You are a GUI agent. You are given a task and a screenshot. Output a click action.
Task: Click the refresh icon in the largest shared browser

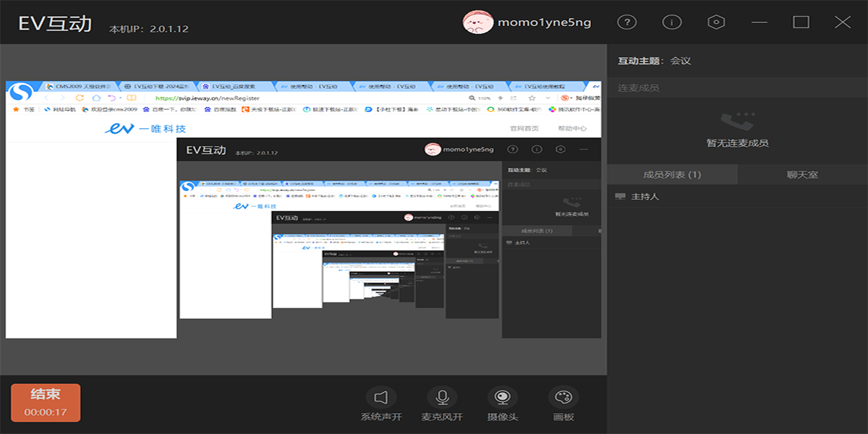pyautogui.click(x=80, y=98)
